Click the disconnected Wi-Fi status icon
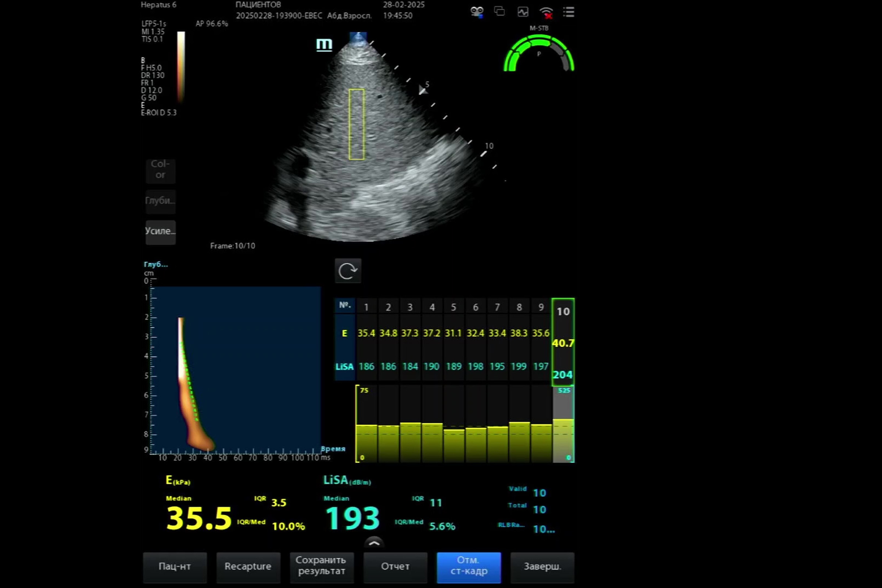Screen dimensions: 882x588 tap(546, 12)
